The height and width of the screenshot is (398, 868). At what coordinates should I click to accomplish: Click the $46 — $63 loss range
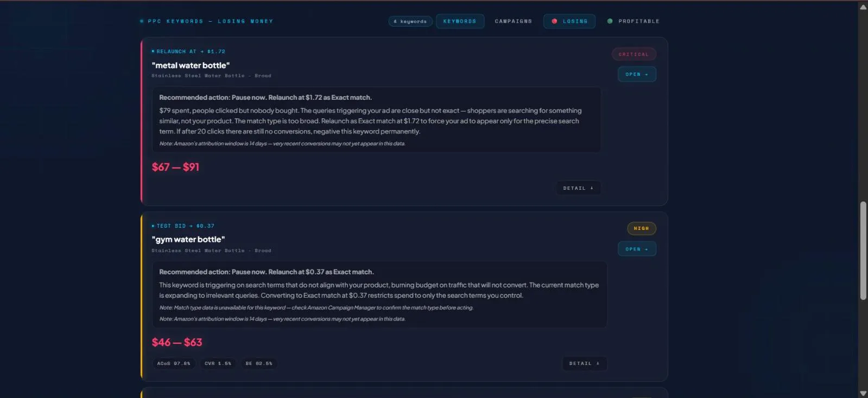[177, 342]
